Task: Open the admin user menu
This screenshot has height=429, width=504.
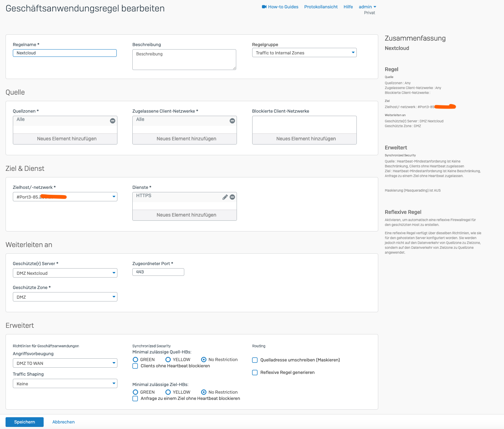Action: point(367,7)
